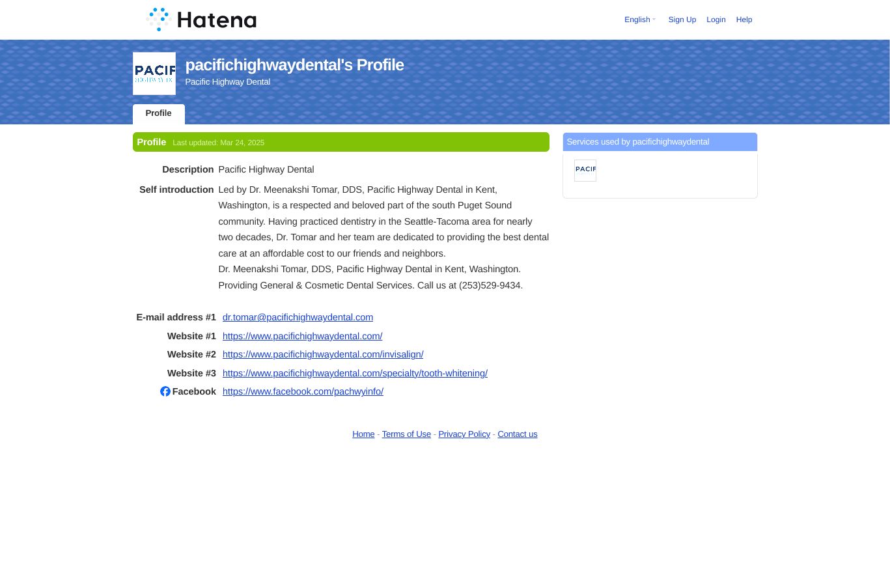
Task: Click the 'E-mail address #1' label
Action: click(x=176, y=317)
